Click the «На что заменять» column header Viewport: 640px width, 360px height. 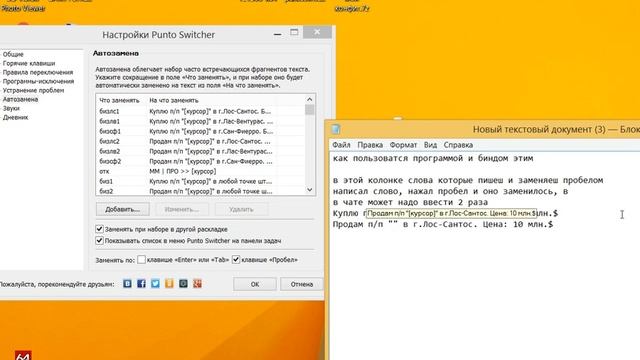[174, 100]
